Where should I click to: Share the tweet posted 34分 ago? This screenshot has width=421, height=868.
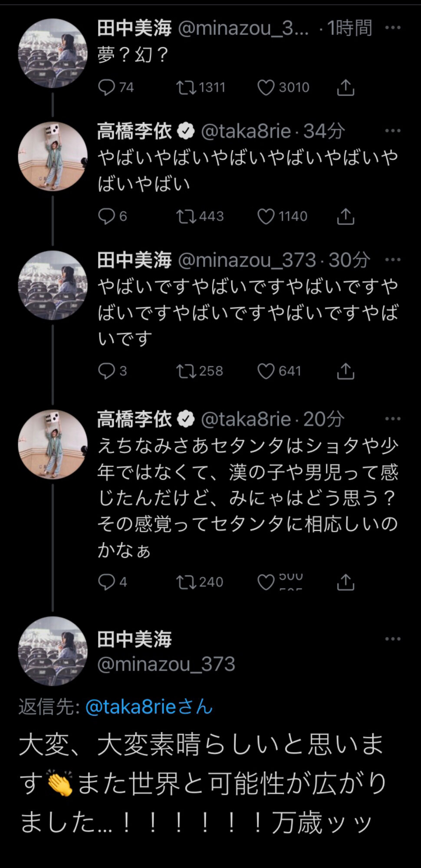[345, 216]
